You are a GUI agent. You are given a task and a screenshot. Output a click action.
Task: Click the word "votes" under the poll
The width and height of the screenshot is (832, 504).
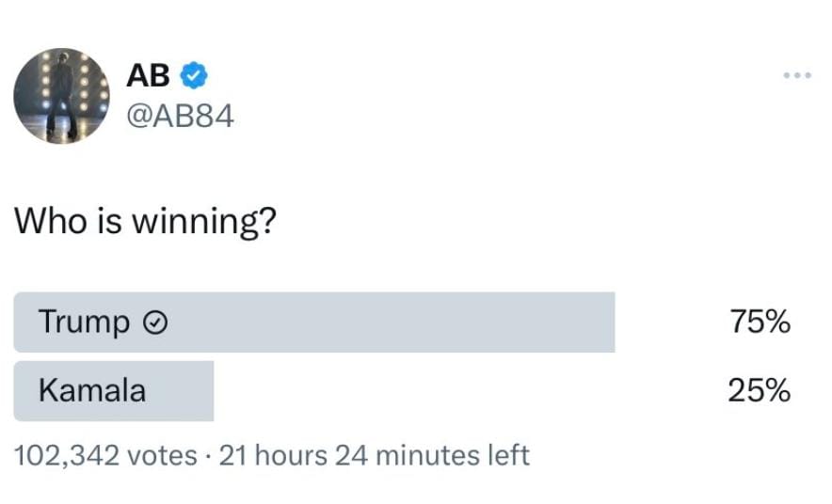pyautogui.click(x=161, y=456)
